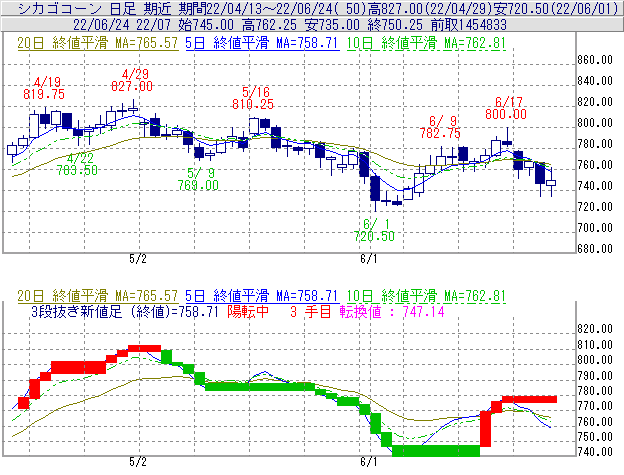Click the 3 手目 text
The width and height of the screenshot is (624, 475).
(310, 311)
